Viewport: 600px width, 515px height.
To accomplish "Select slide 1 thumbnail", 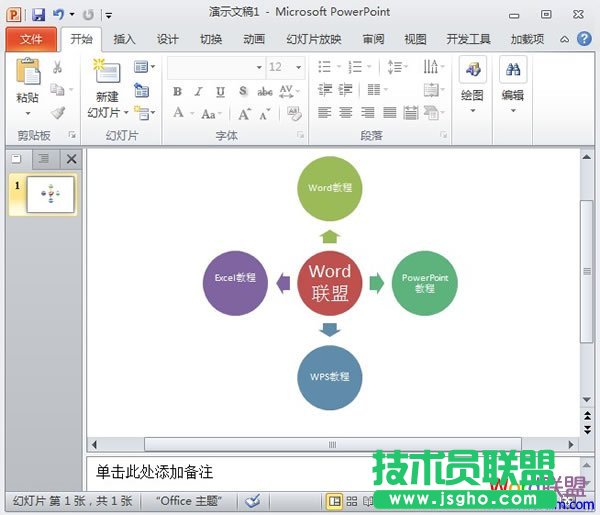I will pyautogui.click(x=50, y=194).
